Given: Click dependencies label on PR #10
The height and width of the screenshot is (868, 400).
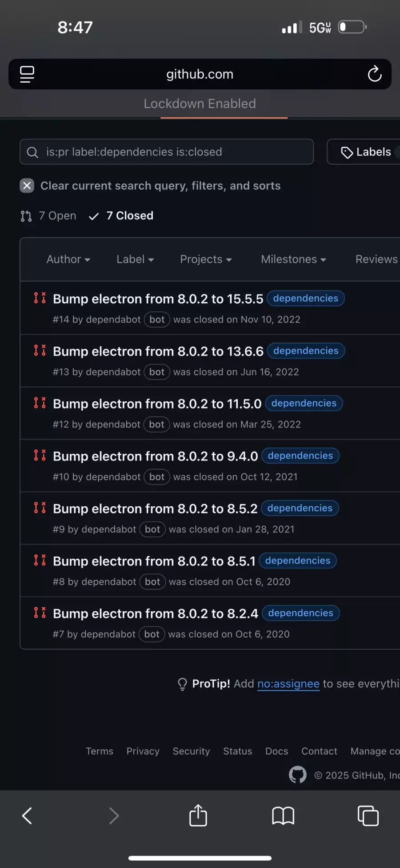Looking at the screenshot, I should point(300,456).
